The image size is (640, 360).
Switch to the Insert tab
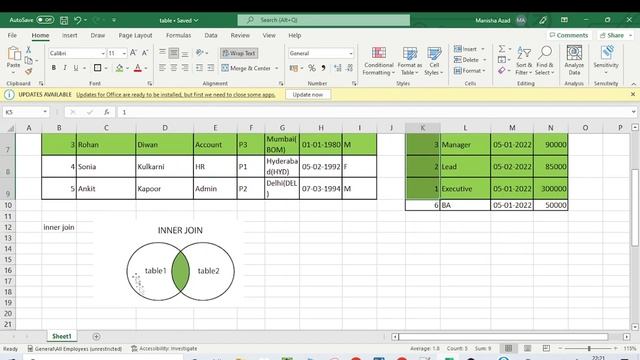[x=70, y=36]
